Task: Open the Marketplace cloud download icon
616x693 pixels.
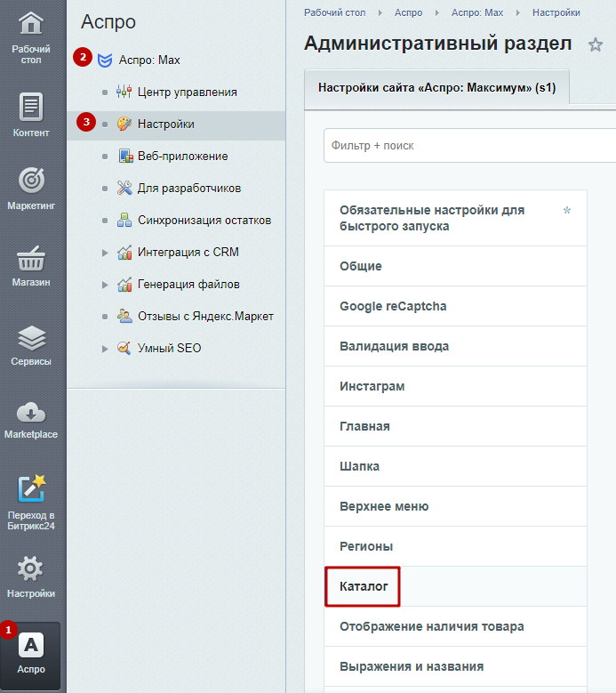Action: (31, 413)
